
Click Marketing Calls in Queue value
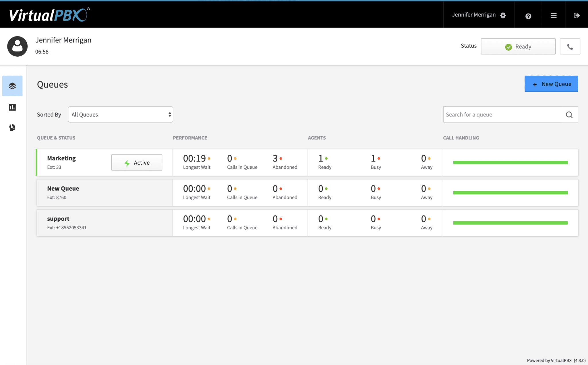229,159
